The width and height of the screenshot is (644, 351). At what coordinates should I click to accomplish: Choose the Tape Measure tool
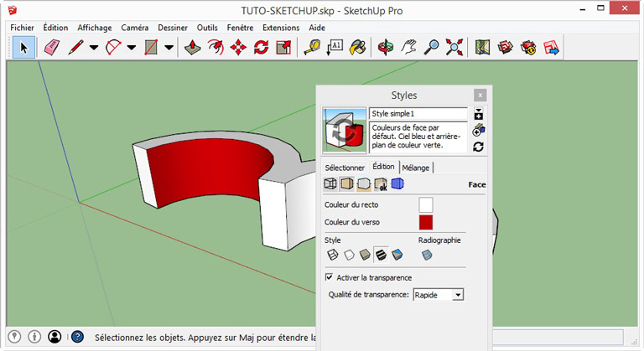311,48
